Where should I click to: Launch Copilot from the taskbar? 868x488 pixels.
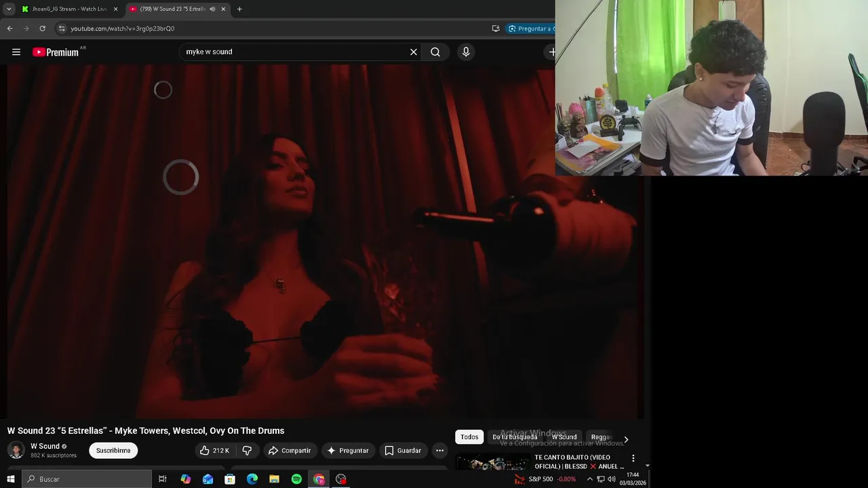coord(186,479)
